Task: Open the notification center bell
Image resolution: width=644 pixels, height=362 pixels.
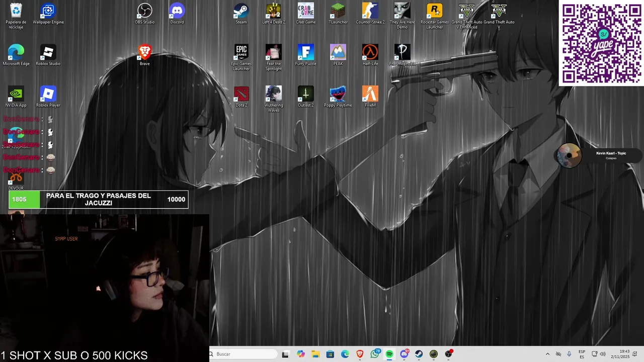Action: 635,354
